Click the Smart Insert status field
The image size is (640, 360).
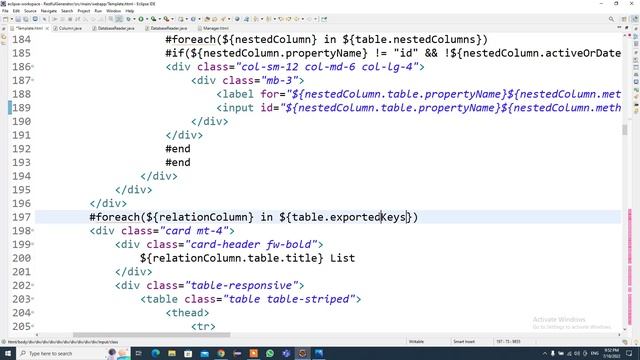point(464,342)
